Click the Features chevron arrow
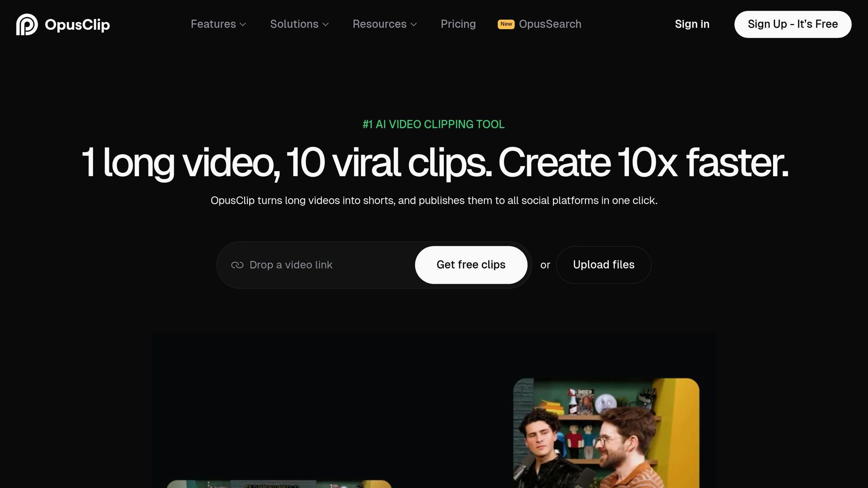This screenshot has width=868, height=488. click(x=243, y=25)
